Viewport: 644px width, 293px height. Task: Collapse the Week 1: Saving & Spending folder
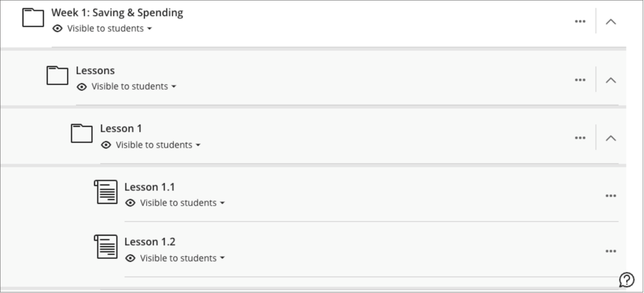tap(610, 22)
